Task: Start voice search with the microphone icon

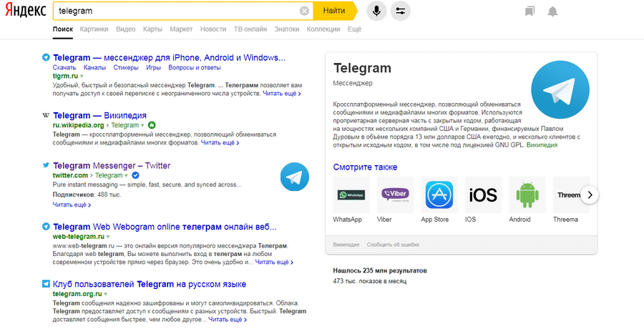Action: (x=376, y=11)
